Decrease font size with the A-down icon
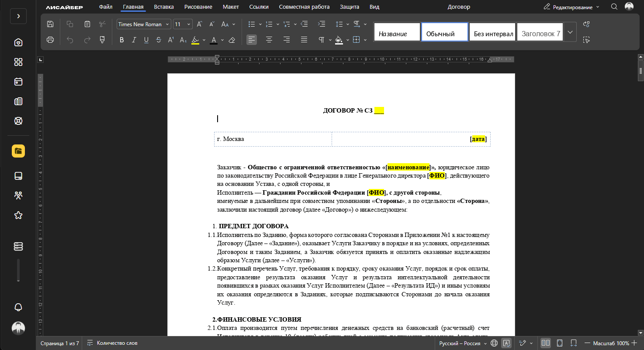This screenshot has height=350, width=644. (212, 24)
